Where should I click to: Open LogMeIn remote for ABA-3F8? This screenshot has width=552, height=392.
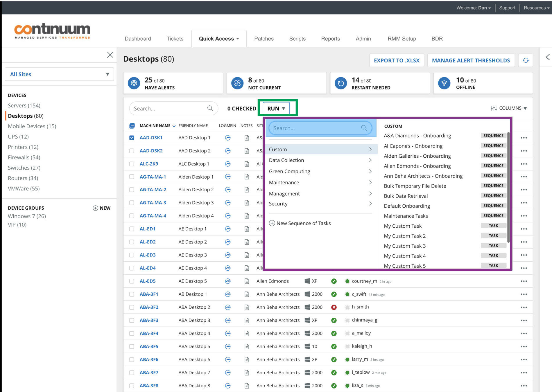(228, 386)
